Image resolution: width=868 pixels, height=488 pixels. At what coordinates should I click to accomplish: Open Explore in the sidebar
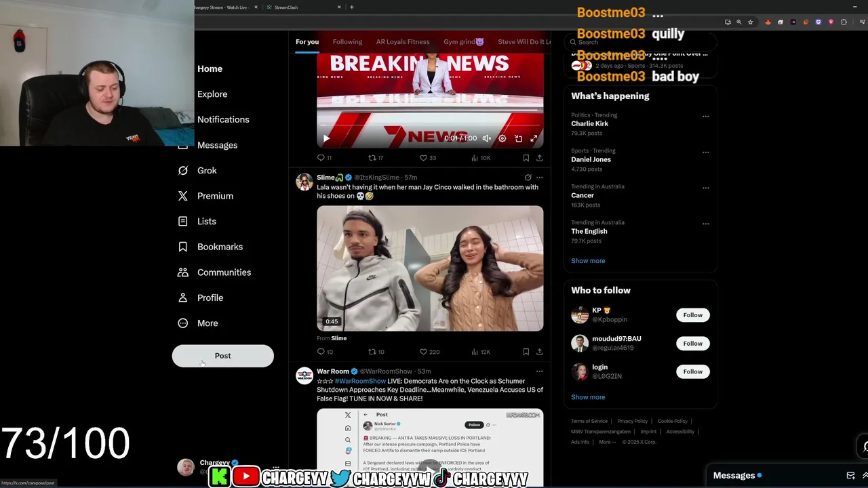click(x=212, y=94)
